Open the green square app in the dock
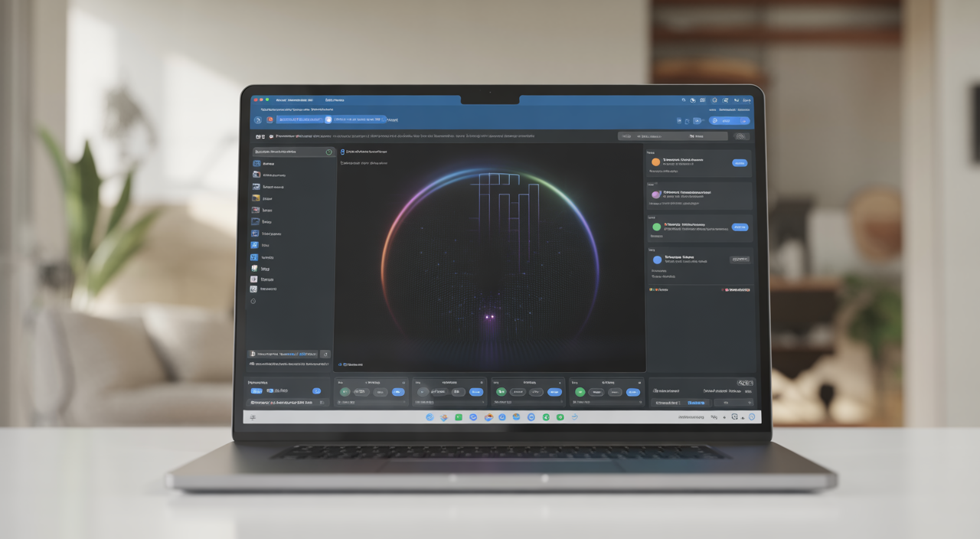The width and height of the screenshot is (980, 539). (459, 417)
